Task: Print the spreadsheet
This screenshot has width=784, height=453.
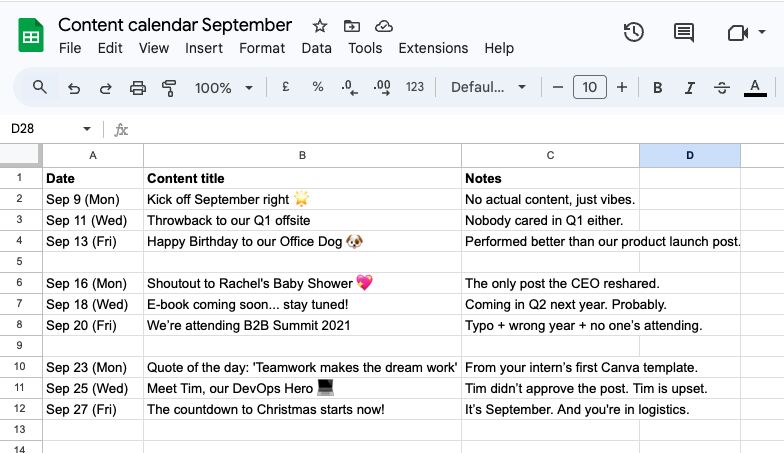Action: pos(138,88)
